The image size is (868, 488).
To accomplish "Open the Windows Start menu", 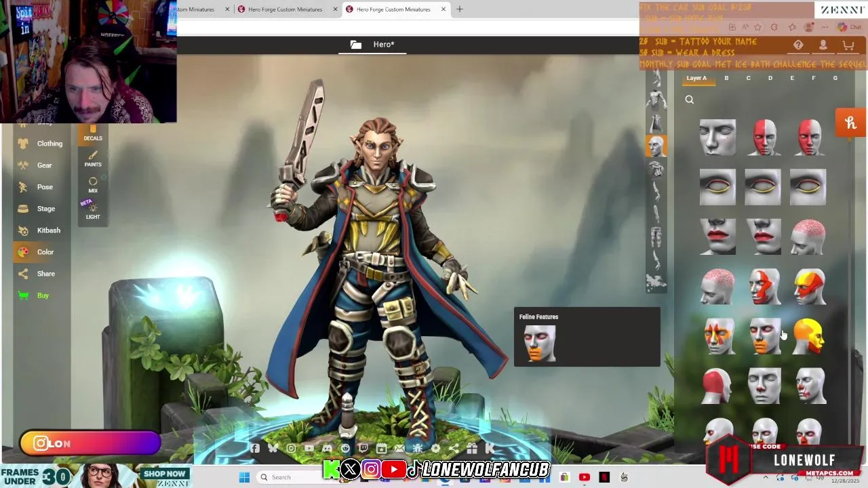I will tap(244, 477).
